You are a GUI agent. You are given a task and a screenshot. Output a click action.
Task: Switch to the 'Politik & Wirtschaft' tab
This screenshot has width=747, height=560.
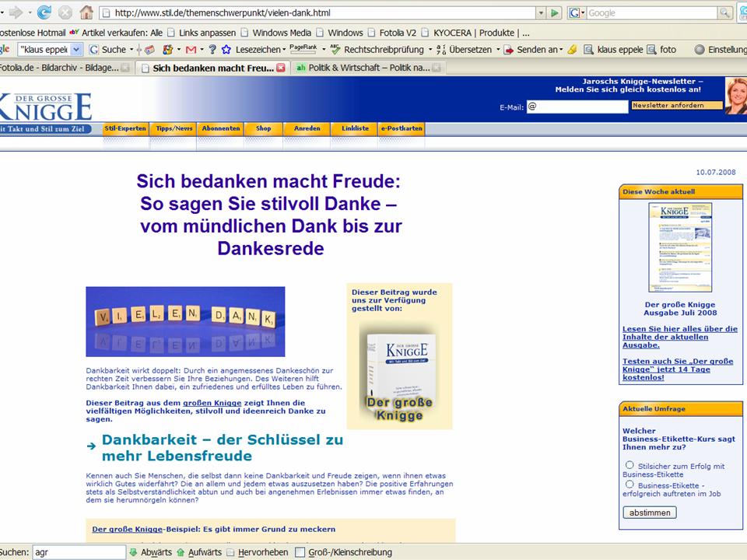[x=367, y=68]
